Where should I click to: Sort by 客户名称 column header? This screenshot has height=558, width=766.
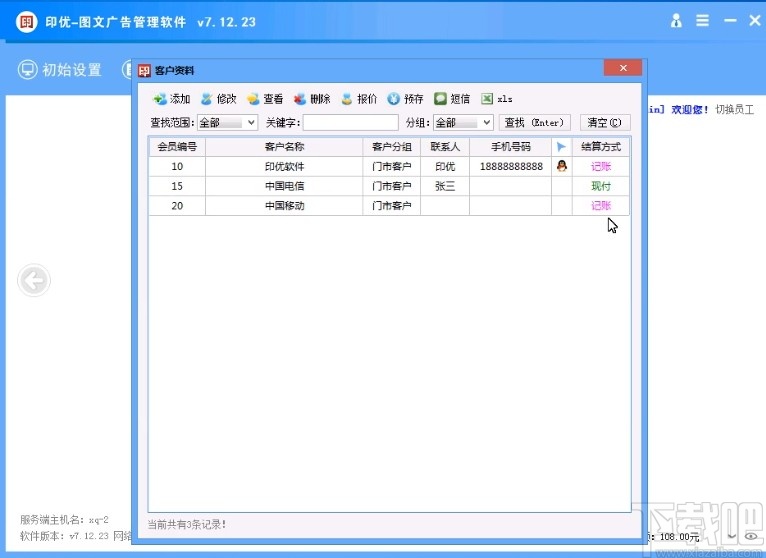pyautogui.click(x=284, y=147)
